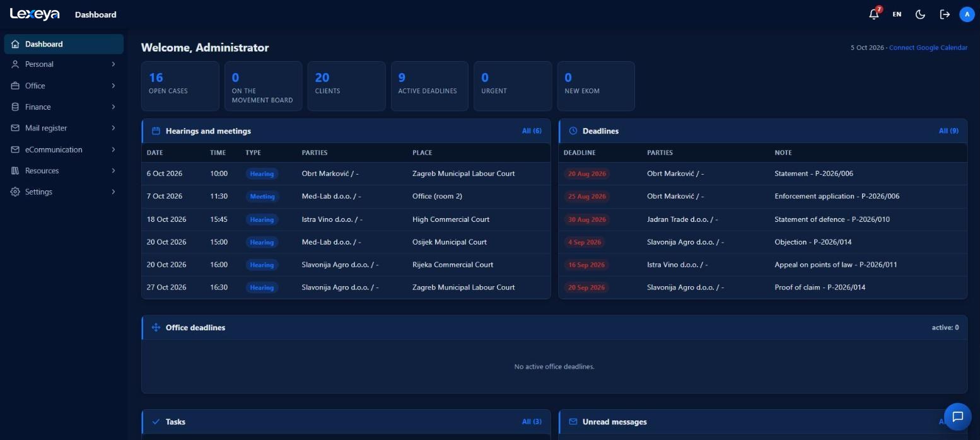
Task: Open Connect Google Calendar link
Action: pos(928,48)
